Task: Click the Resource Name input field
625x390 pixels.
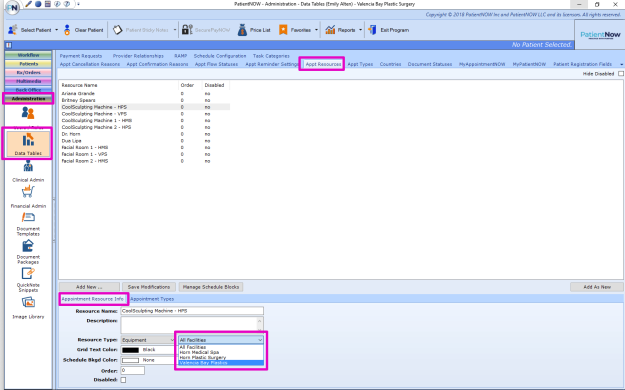Action: click(192, 311)
